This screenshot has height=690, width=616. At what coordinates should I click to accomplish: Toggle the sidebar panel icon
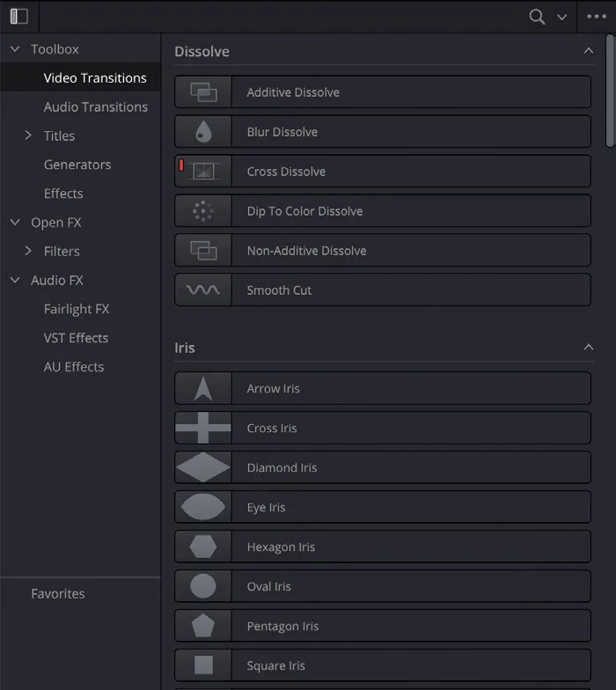[x=19, y=17]
